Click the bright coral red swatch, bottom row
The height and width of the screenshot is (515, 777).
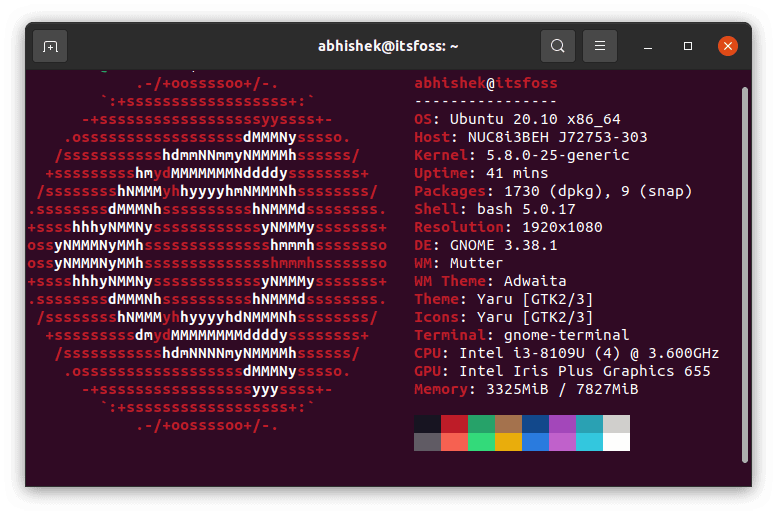[x=454, y=442]
